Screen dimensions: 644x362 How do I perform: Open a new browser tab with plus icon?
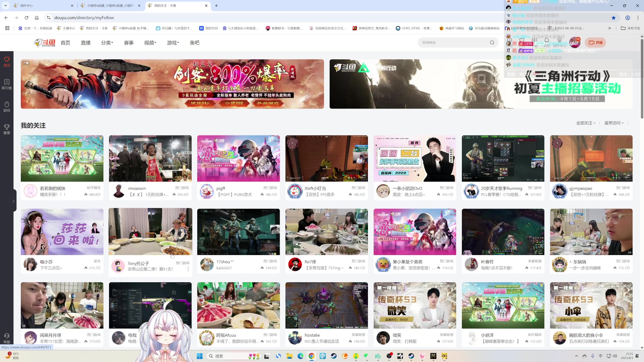(216, 6)
